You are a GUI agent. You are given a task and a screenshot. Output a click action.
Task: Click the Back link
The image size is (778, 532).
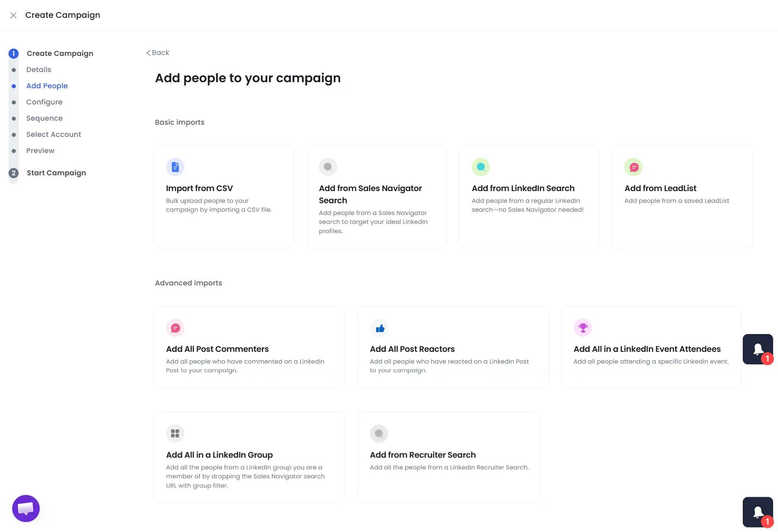[158, 52]
